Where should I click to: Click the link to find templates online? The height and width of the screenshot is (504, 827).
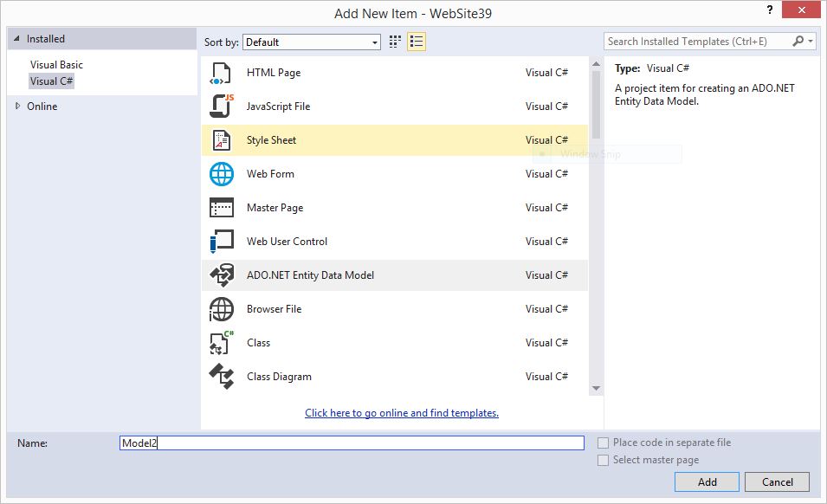click(401, 412)
